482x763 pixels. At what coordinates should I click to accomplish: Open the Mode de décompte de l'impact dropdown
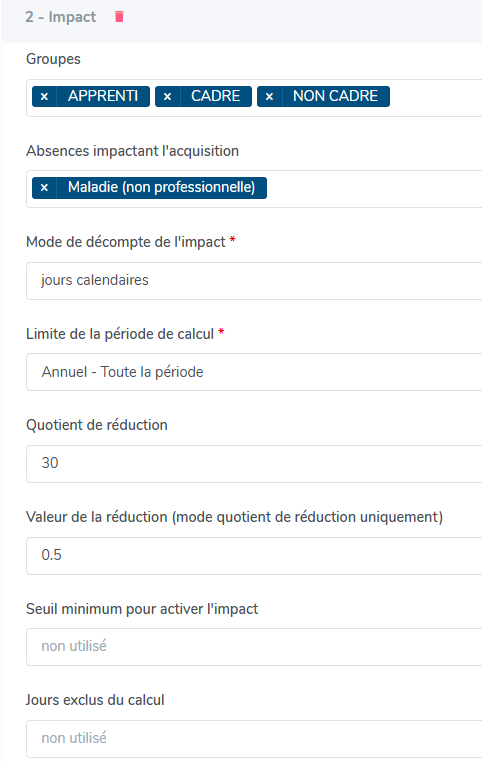tap(254, 281)
